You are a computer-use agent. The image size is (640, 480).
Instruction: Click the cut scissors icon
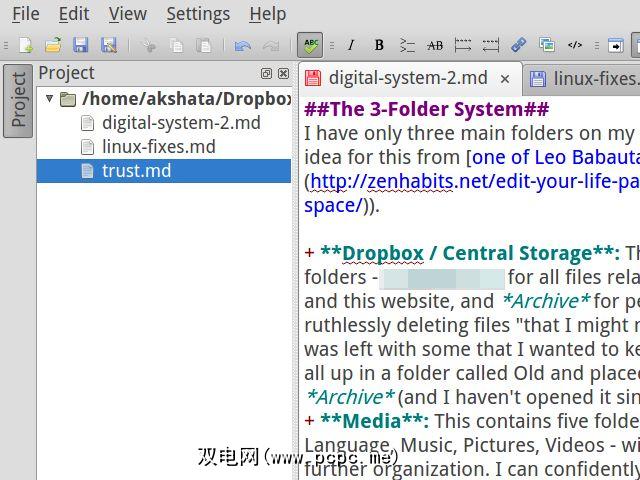149,45
